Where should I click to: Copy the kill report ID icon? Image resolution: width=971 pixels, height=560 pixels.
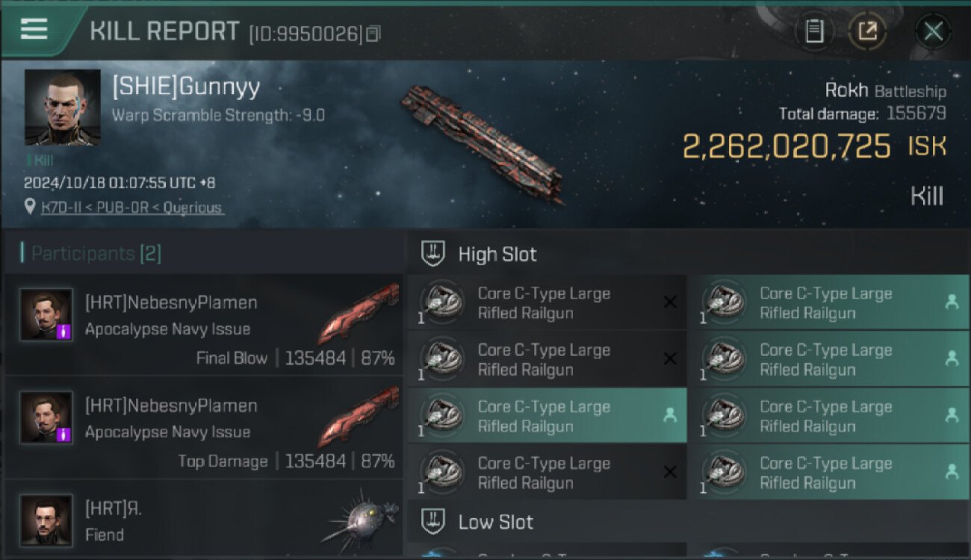tap(373, 34)
